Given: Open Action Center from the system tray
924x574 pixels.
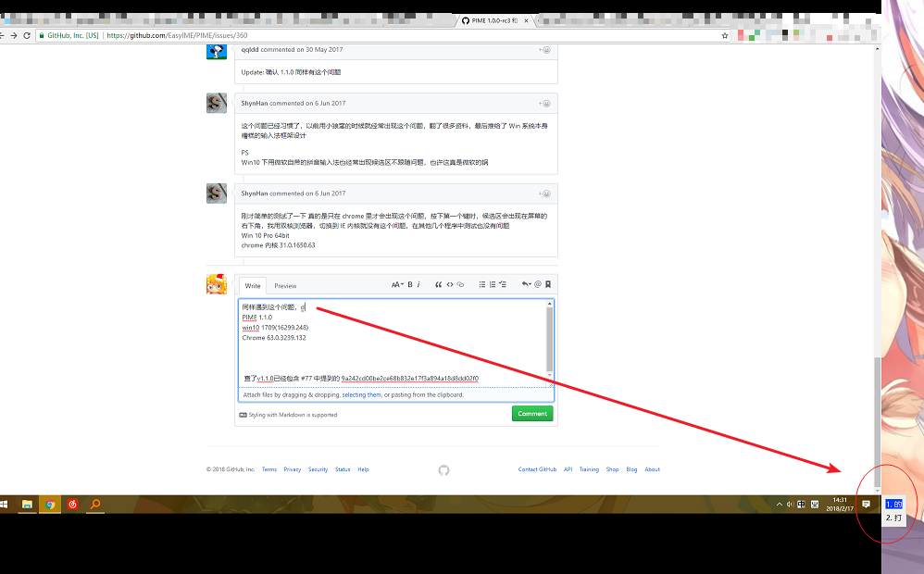Looking at the screenshot, I should pyautogui.click(x=866, y=504).
